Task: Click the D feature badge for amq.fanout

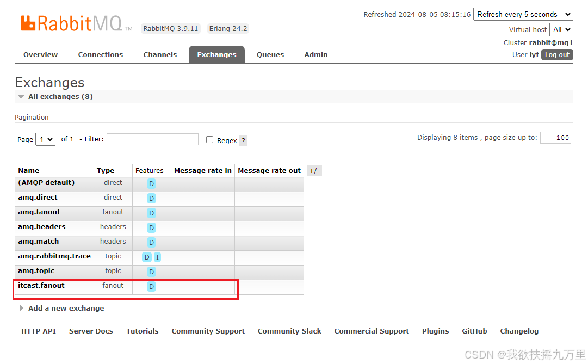Action: (x=151, y=213)
